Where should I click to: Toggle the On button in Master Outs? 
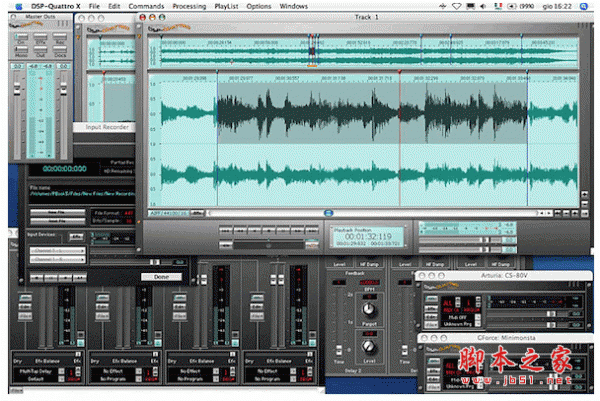pyautogui.click(x=21, y=36)
